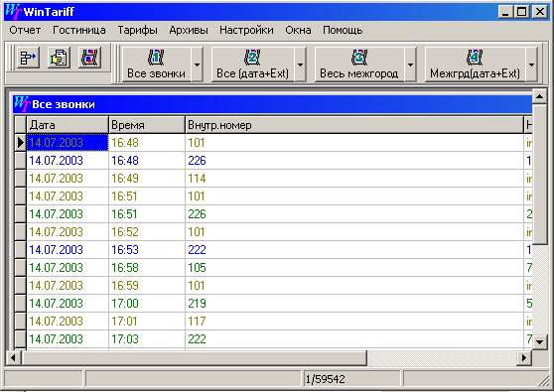
Task: Run the 'Все звонки' report button
Action: (156, 65)
